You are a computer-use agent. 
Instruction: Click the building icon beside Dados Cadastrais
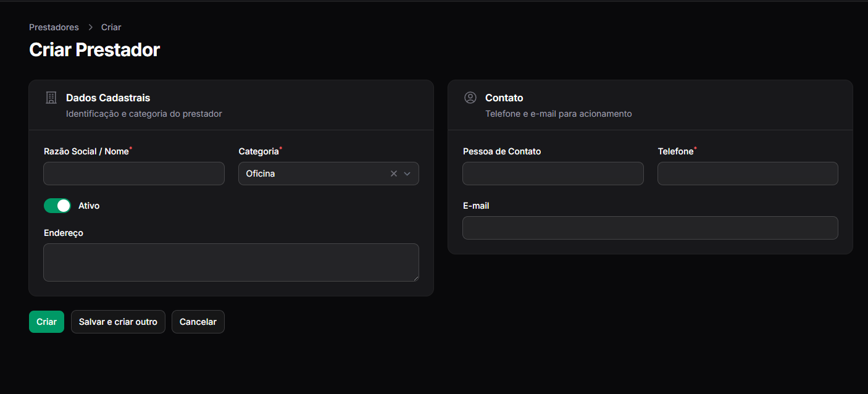51,98
